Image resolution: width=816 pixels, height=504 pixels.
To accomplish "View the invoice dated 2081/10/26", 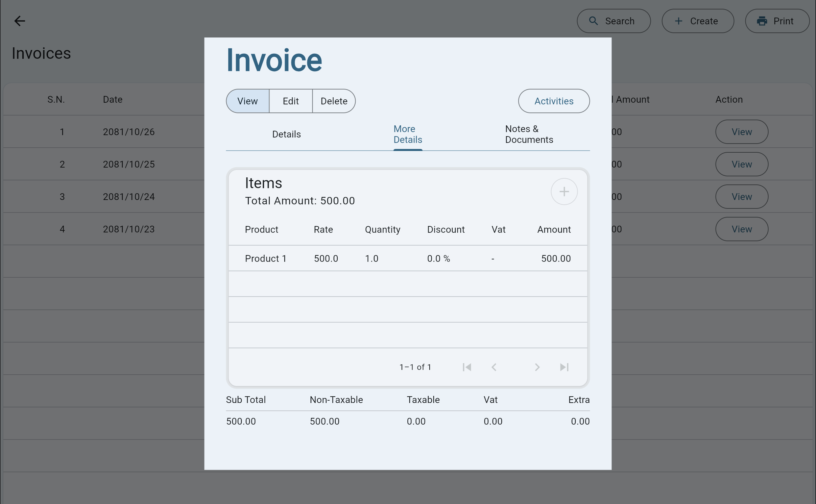I will 742,132.
